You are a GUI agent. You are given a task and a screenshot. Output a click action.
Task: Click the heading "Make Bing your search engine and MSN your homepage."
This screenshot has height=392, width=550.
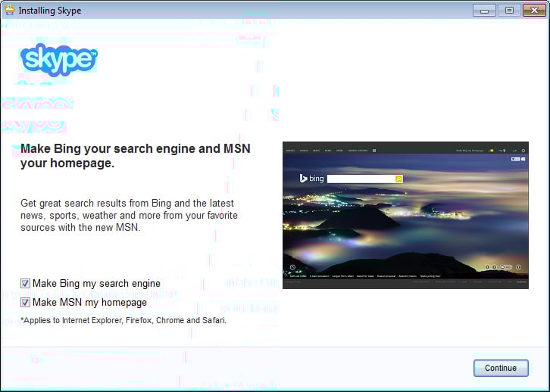pos(136,156)
